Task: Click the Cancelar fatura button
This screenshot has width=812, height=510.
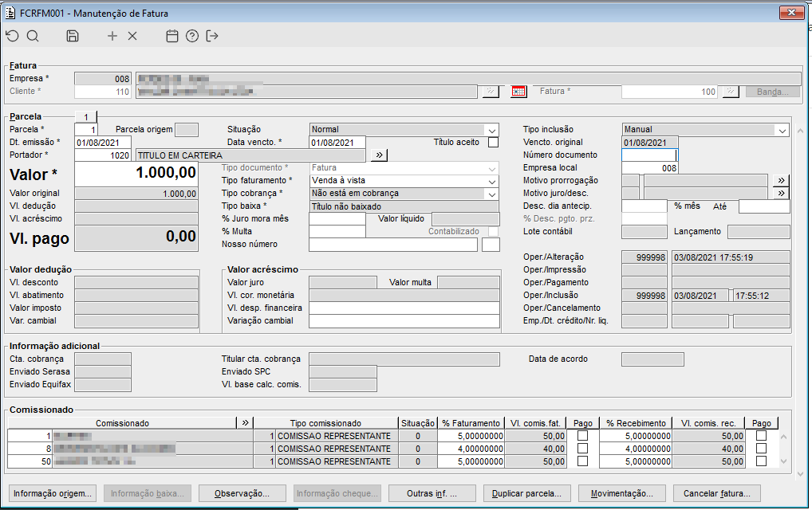Action: click(716, 493)
